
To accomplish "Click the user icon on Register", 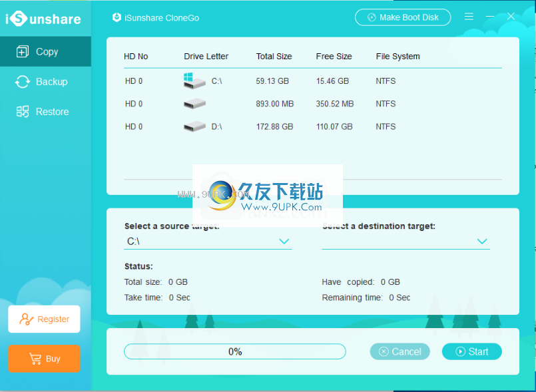I will 27,319.
